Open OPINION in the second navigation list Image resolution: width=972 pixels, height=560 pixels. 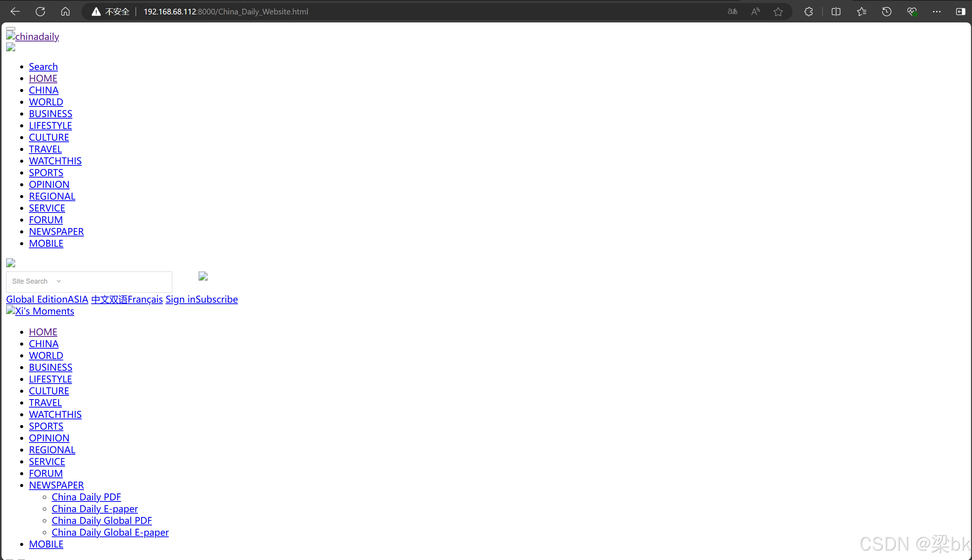coord(49,438)
